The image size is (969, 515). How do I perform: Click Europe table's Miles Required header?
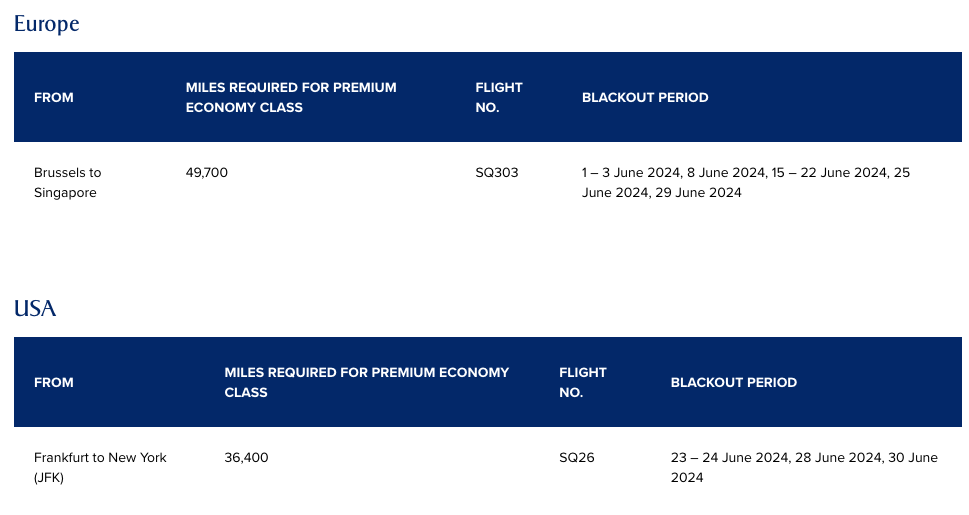point(291,97)
